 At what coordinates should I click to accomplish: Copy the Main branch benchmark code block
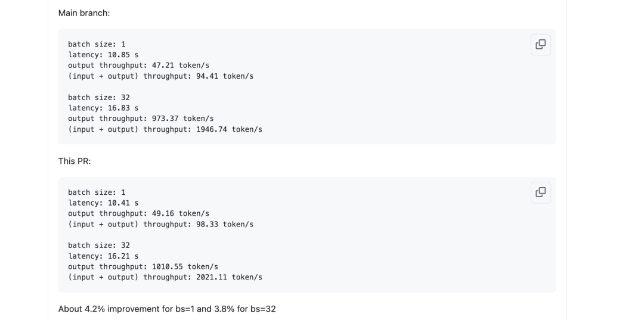pyautogui.click(x=540, y=44)
